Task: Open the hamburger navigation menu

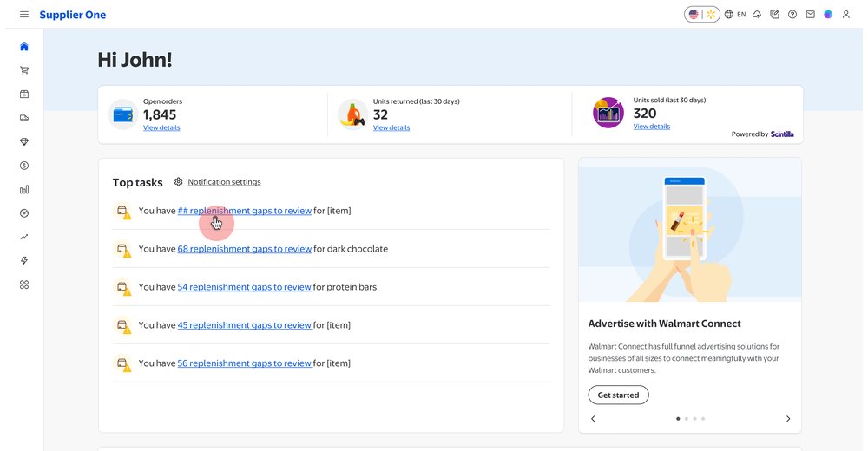Action: pos(24,15)
